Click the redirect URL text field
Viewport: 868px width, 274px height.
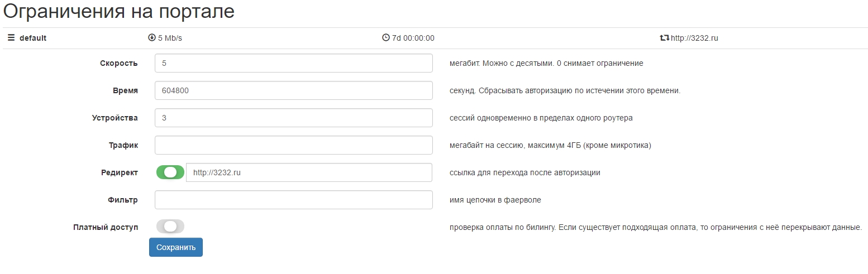pyautogui.click(x=309, y=172)
